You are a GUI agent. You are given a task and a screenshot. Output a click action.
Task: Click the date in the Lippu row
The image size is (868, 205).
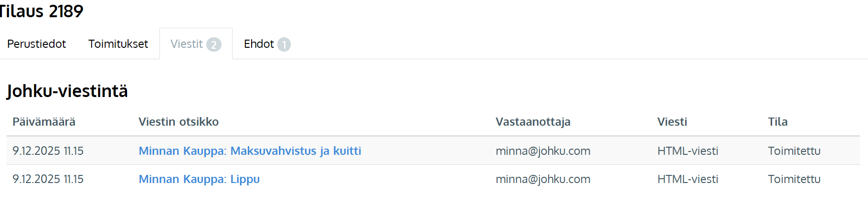coord(48,179)
